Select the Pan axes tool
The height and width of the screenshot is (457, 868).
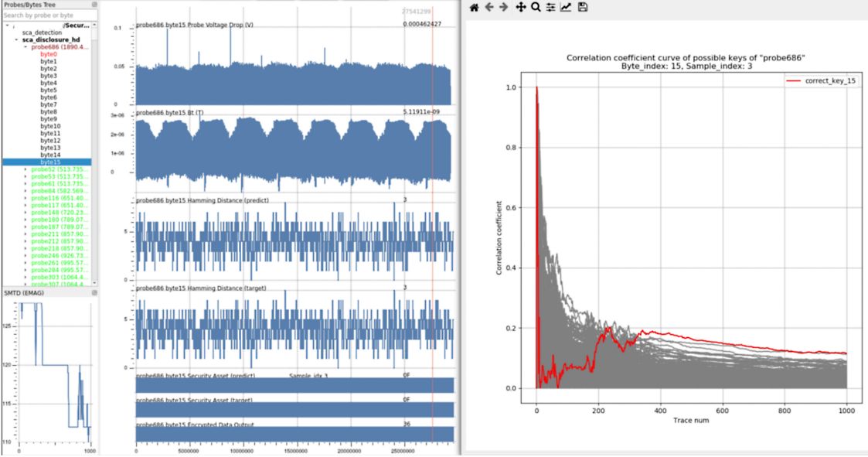click(x=521, y=7)
